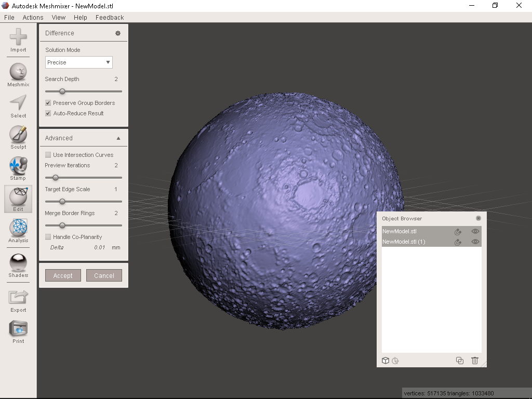Delete object with the trash icon

pos(474,360)
